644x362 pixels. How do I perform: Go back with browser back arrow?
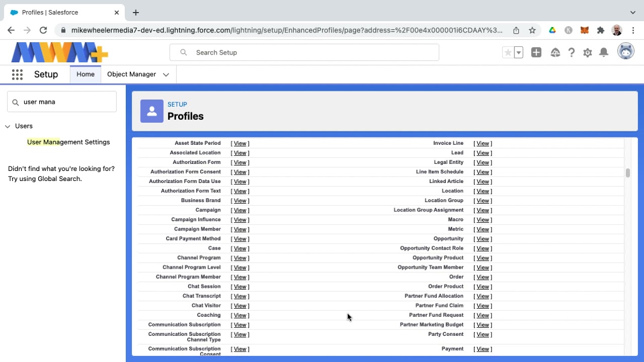tap(11, 30)
